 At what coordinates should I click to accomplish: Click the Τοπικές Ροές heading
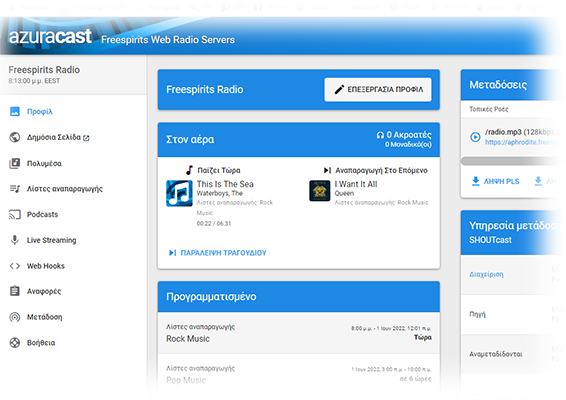coord(489,109)
